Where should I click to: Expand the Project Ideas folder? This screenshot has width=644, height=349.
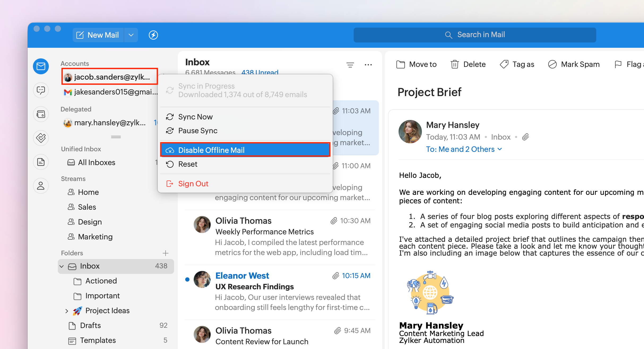pos(67,311)
